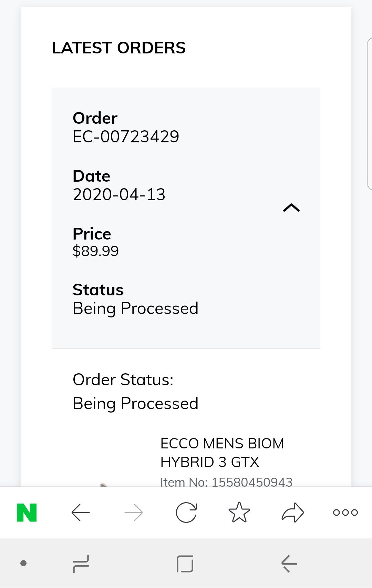Viewport: 372px width, 588px height.
Task: Share the page using the share arrow
Action: [x=293, y=513]
